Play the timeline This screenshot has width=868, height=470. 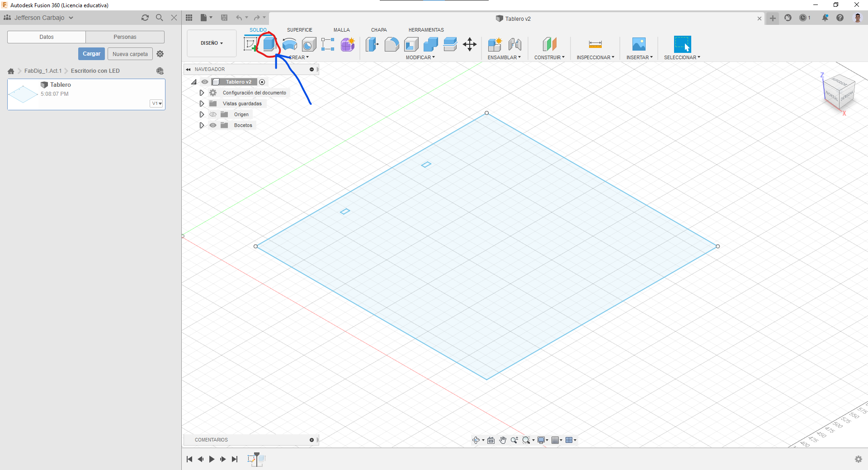coord(212,459)
